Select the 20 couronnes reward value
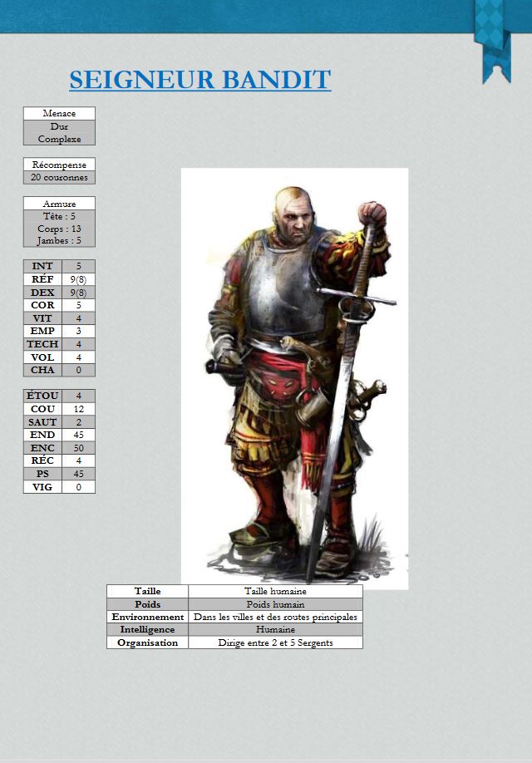 [x=59, y=178]
